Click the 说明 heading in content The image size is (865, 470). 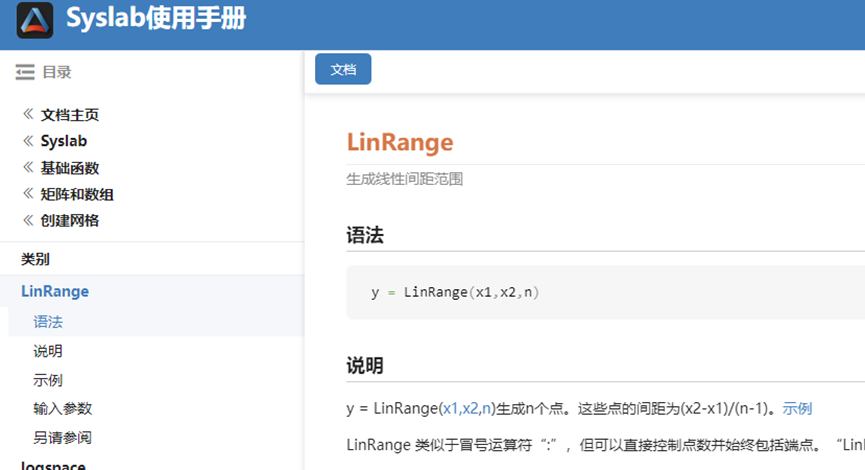pyautogui.click(x=365, y=365)
